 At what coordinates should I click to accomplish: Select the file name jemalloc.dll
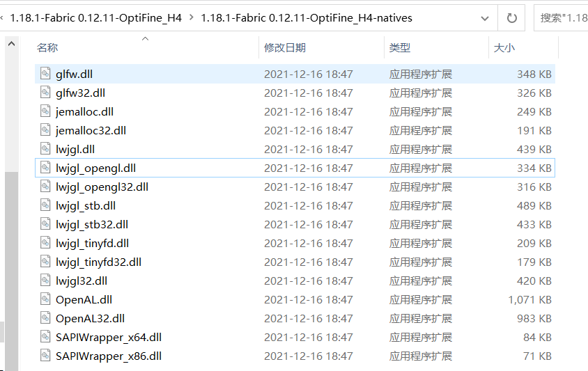tap(85, 111)
